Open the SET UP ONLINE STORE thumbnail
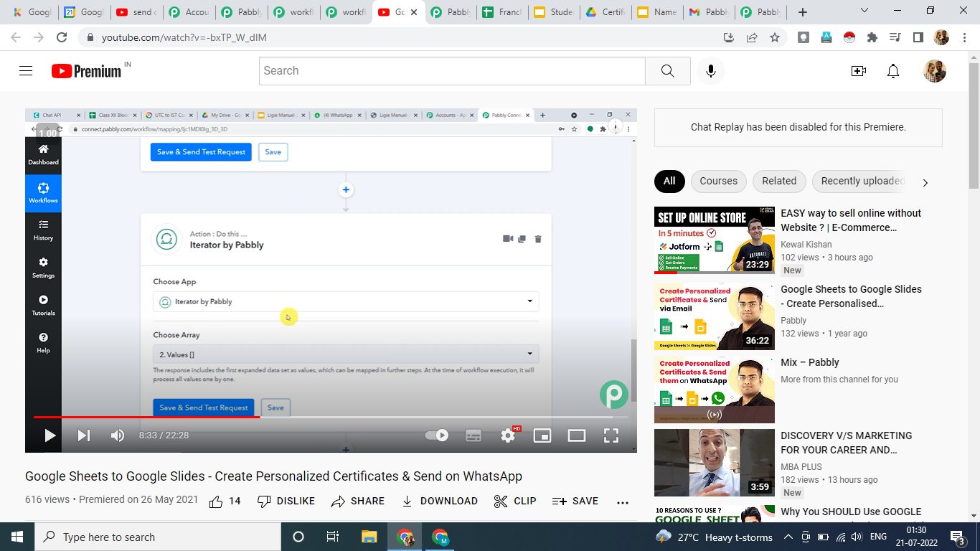This screenshot has height=551, width=980. tap(715, 240)
